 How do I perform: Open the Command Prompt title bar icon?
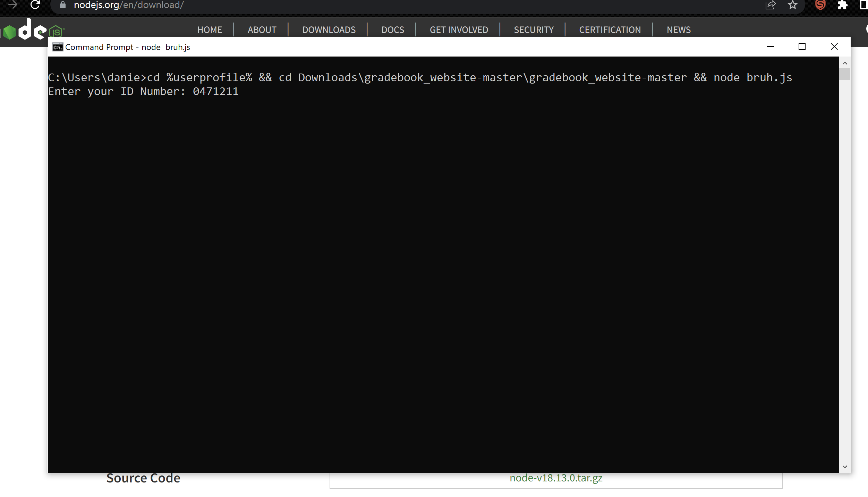pos(58,47)
